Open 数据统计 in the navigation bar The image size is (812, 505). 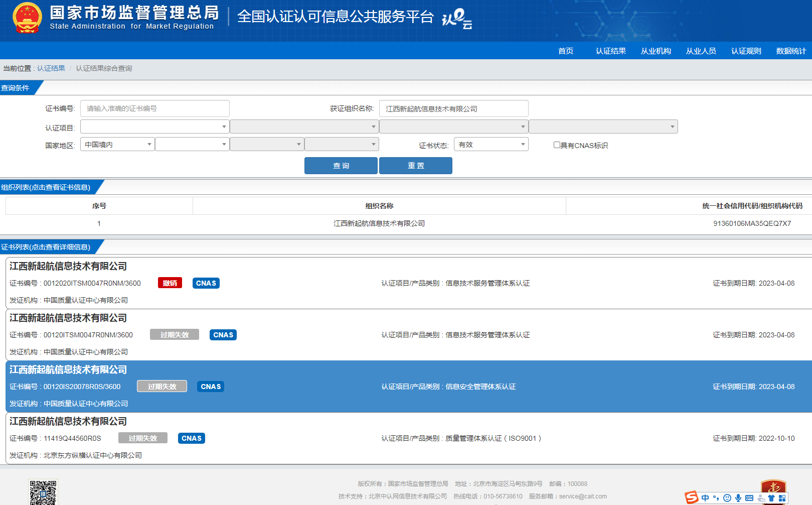(791, 51)
